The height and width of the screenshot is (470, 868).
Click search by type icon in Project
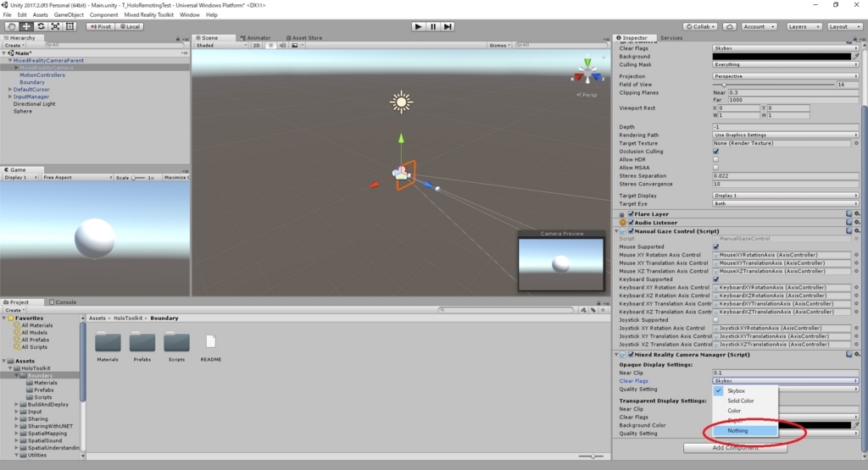click(583, 310)
